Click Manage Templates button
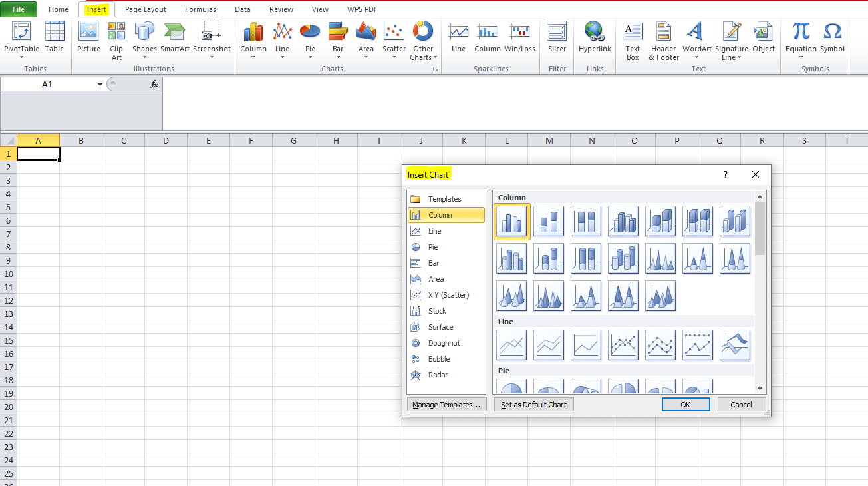 (x=446, y=405)
